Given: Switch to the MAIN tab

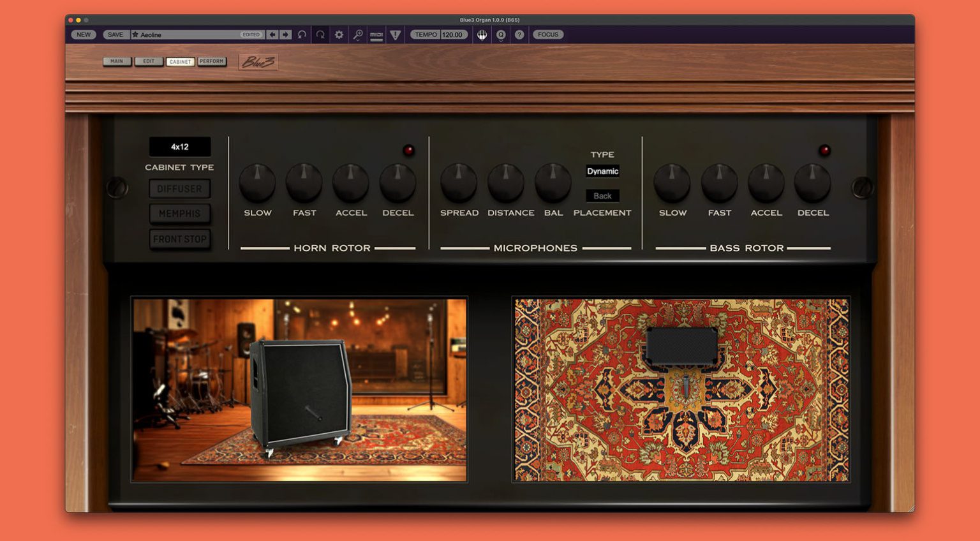Looking at the screenshot, I should pos(117,61).
